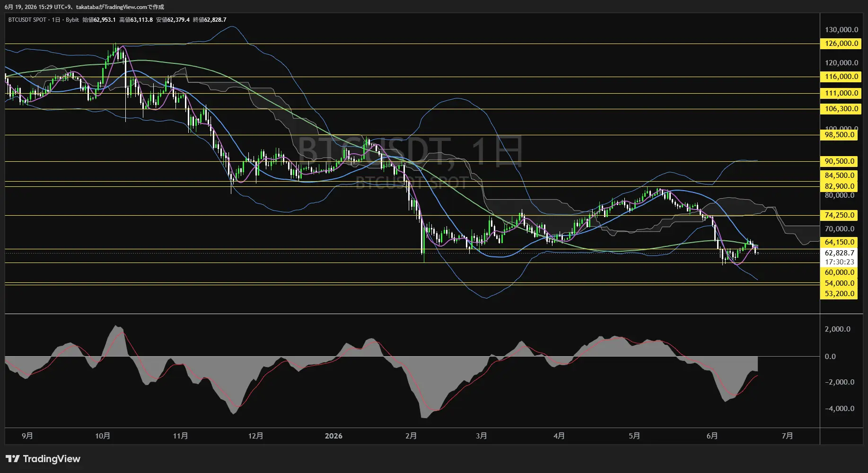
Task: Click the 3月 time axis label
Action: point(481,436)
